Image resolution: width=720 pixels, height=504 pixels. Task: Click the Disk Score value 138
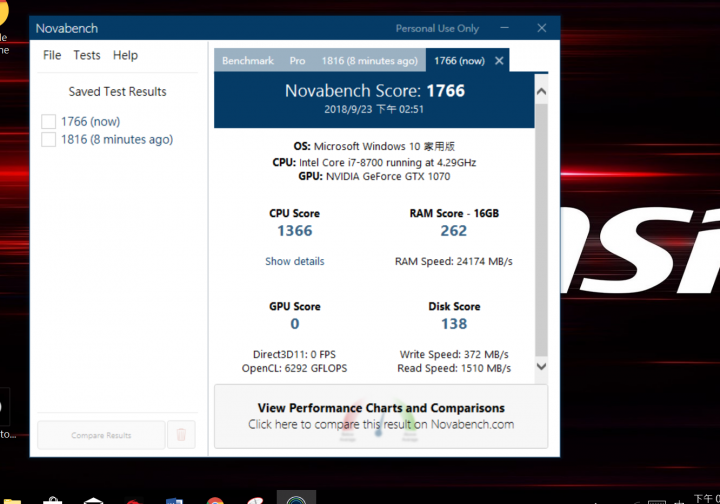tap(454, 324)
